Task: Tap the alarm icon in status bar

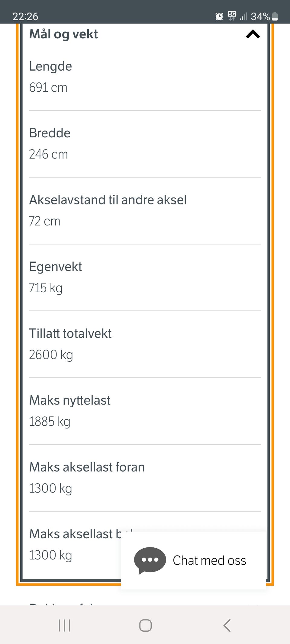Action: (219, 16)
